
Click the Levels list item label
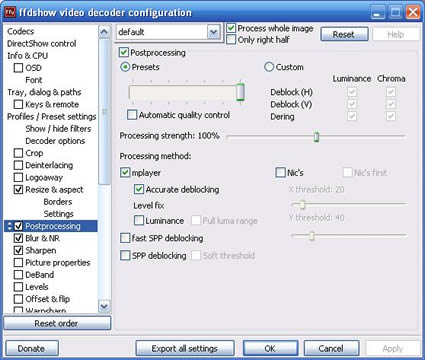(37, 287)
